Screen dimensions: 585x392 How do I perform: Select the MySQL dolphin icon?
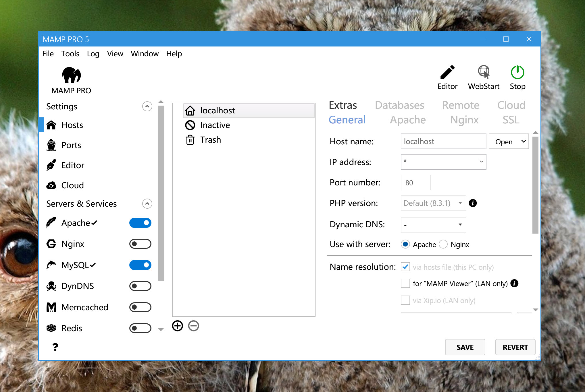point(51,265)
